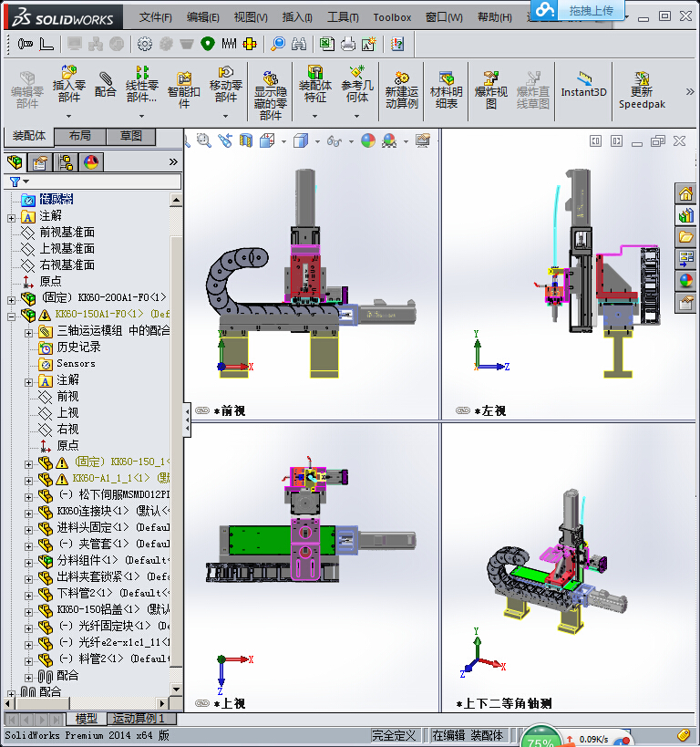Open Display Style cube dropdown arrow
The image size is (700, 747).
click(x=317, y=141)
